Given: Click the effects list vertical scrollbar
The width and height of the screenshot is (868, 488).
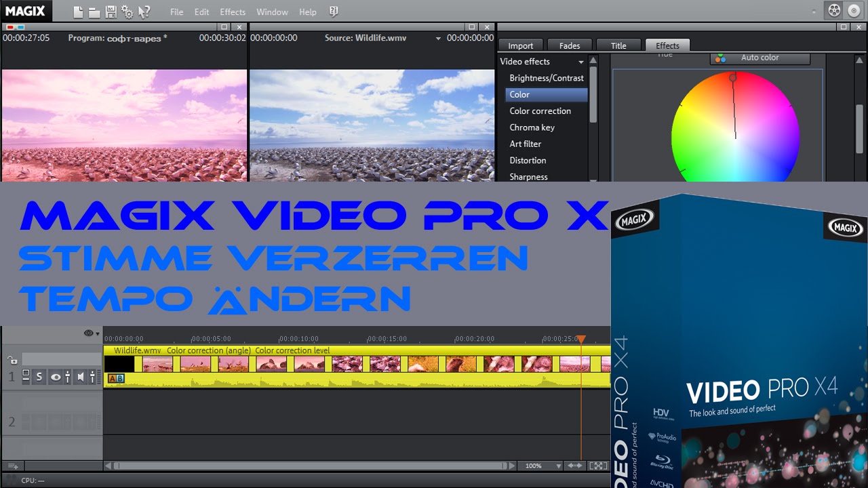Looking at the screenshot, I should 593,94.
